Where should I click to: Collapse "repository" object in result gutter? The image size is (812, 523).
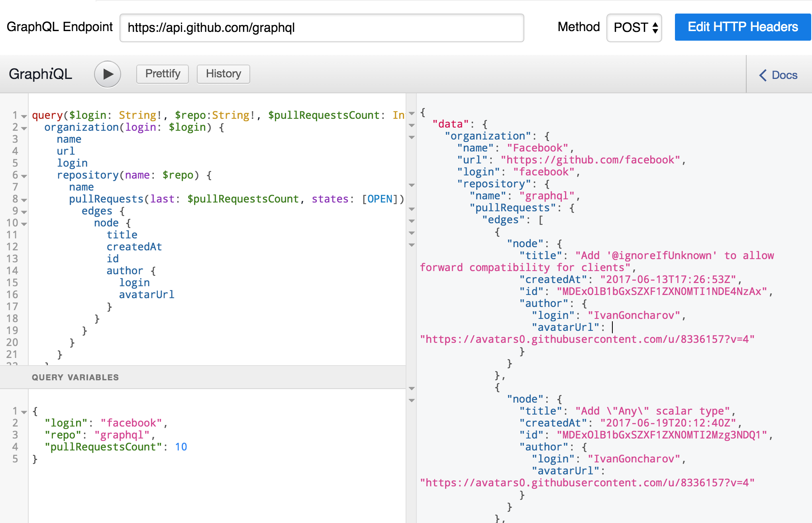click(x=412, y=185)
